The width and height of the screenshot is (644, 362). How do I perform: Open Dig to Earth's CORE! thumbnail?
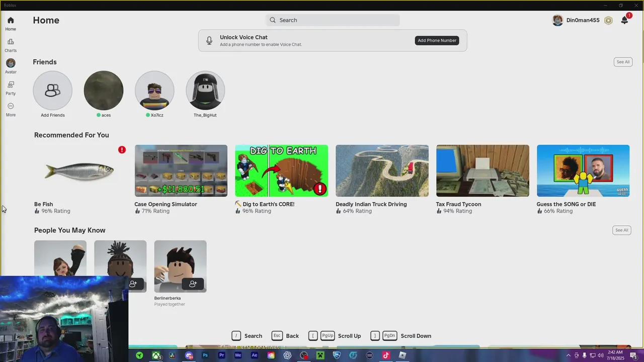[282, 171]
